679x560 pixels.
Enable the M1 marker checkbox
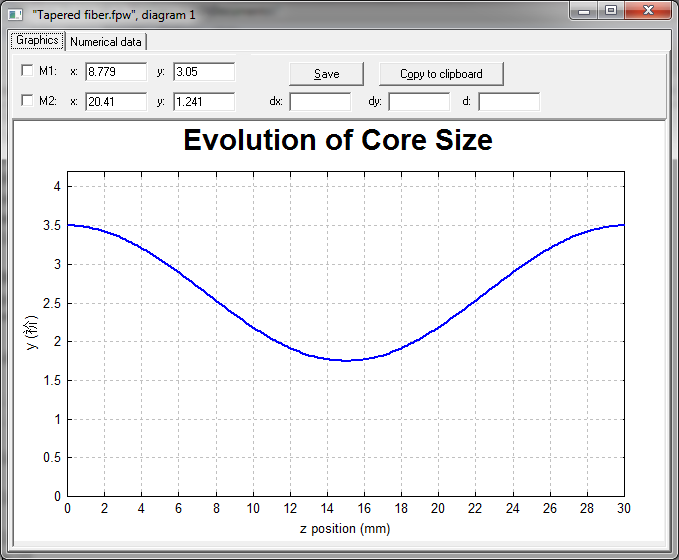point(27,70)
